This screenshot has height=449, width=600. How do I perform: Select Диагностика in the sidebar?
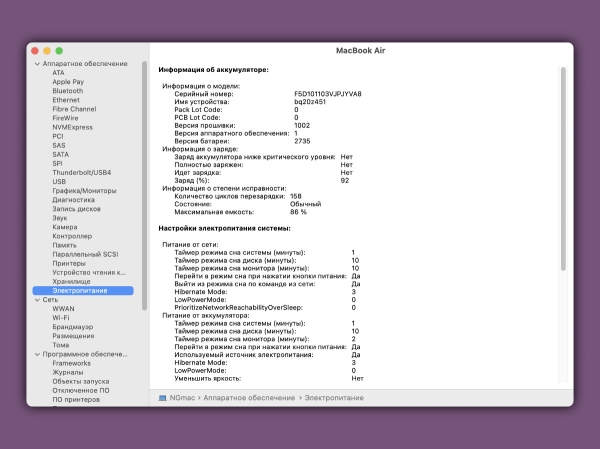click(x=73, y=200)
